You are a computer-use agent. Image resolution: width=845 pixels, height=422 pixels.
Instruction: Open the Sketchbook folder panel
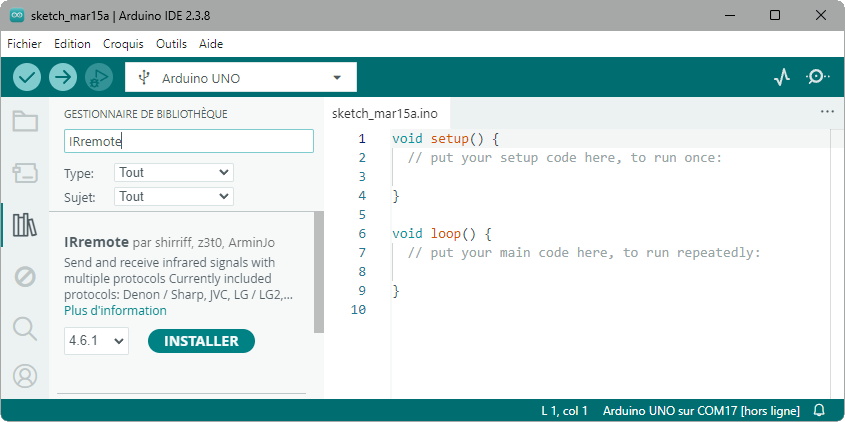click(x=25, y=122)
